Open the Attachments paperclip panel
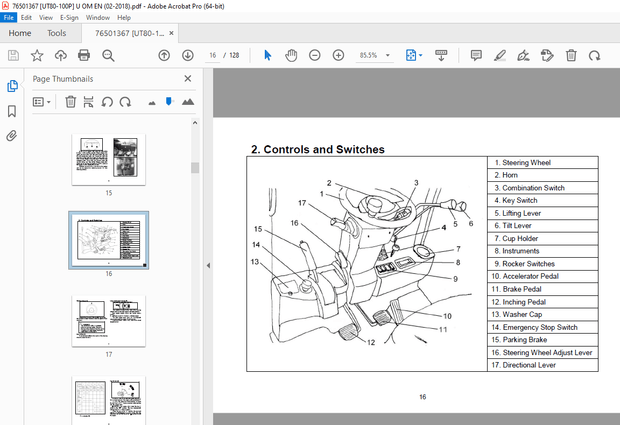This screenshot has width=620, height=425. (12, 134)
